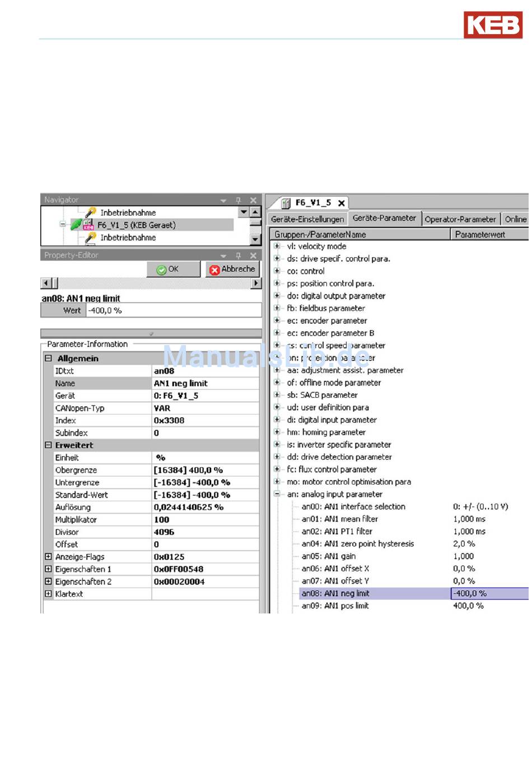Switch to the Geräte-Einstellungen tab

307,219
